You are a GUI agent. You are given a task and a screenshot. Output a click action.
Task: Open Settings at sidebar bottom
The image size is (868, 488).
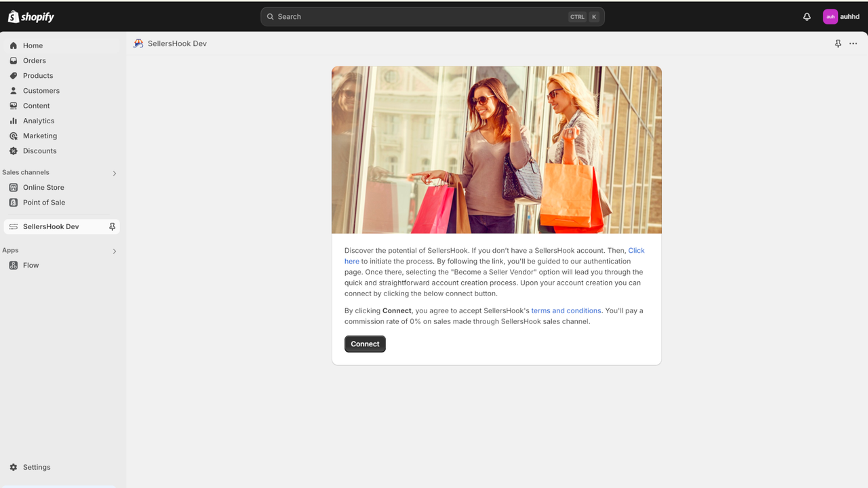(x=62, y=467)
